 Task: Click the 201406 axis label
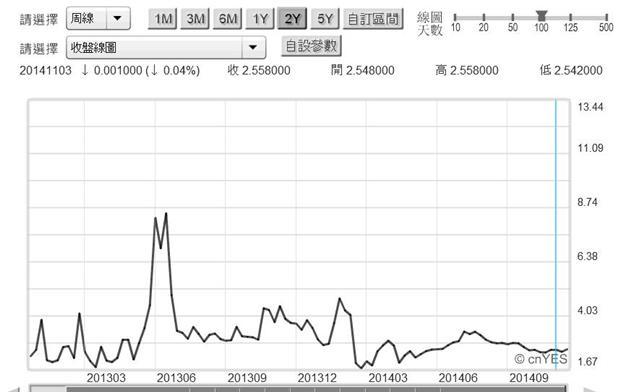[458, 378]
